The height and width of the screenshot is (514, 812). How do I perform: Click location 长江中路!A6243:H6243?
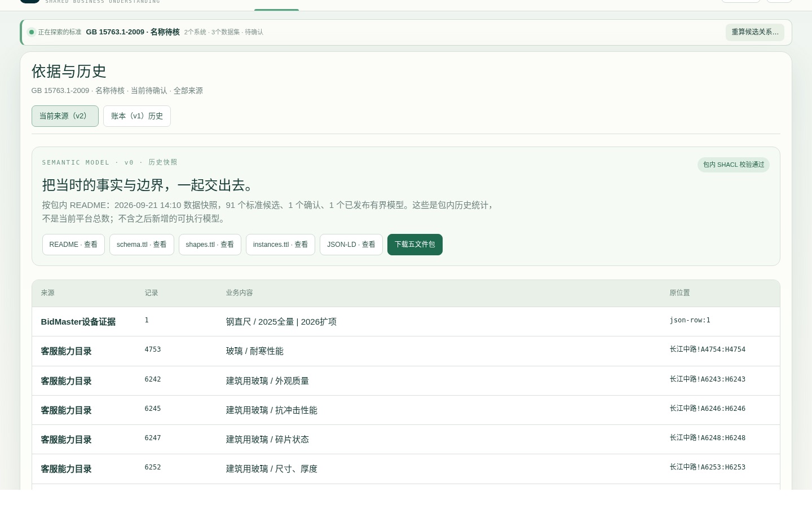[708, 379]
